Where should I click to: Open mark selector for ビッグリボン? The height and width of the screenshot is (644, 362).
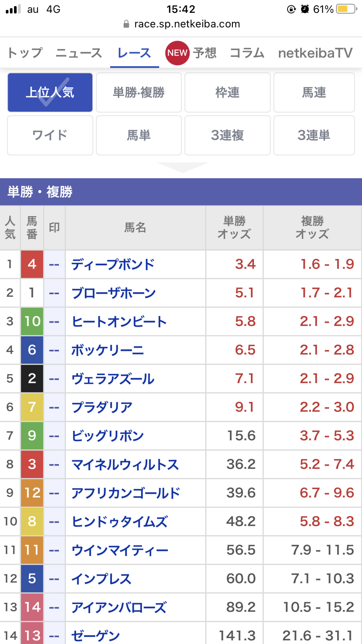pyautogui.click(x=54, y=436)
